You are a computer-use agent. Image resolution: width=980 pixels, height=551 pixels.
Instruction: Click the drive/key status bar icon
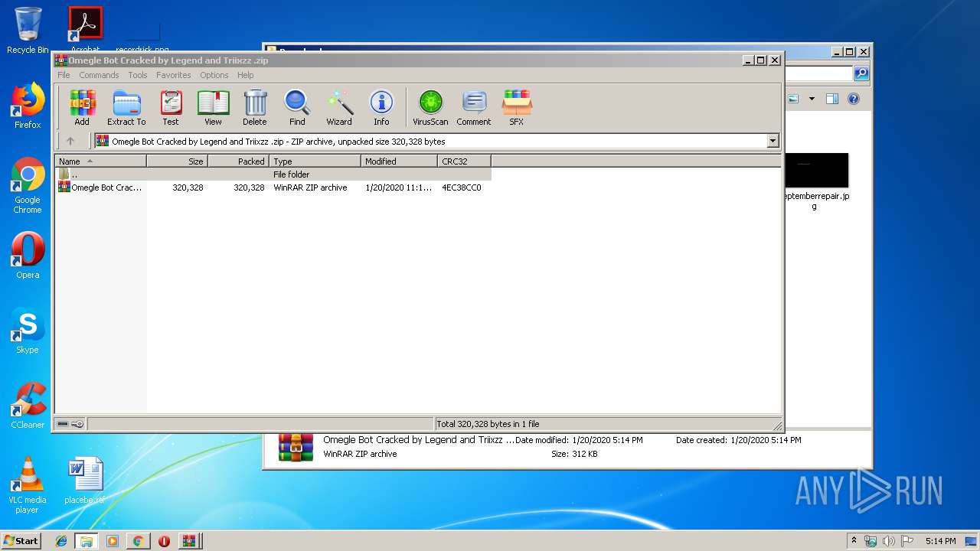coord(70,424)
